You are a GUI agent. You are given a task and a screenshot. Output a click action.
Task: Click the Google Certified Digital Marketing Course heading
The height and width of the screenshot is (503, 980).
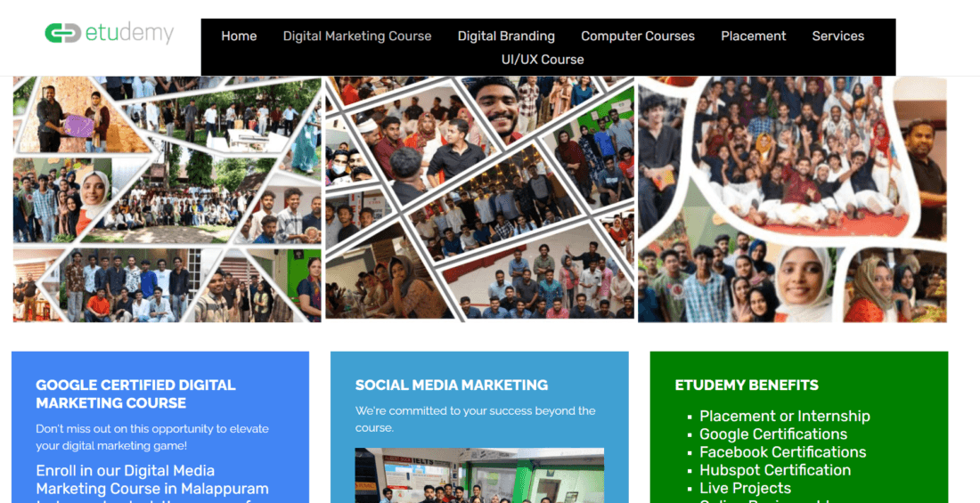(x=135, y=393)
